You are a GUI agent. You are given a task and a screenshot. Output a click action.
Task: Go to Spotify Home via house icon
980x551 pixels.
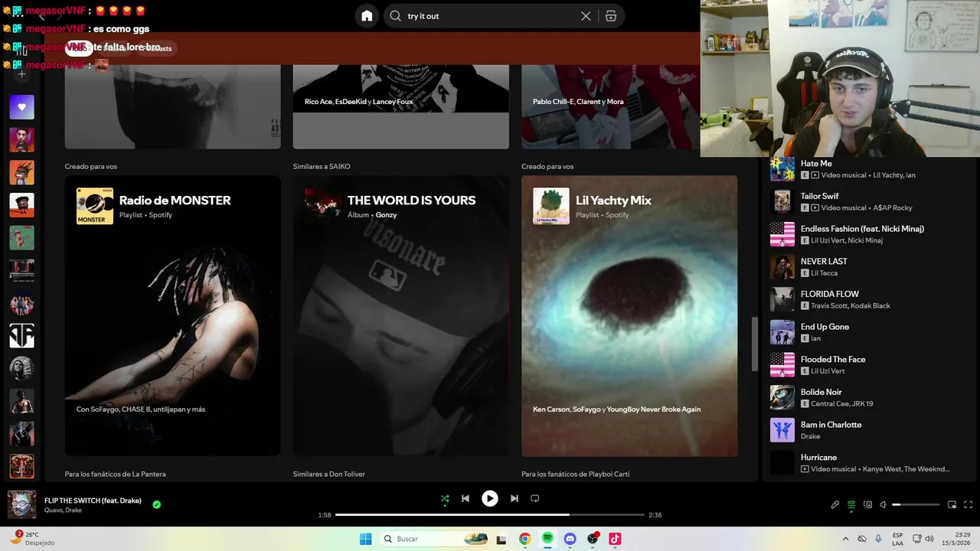point(367,16)
